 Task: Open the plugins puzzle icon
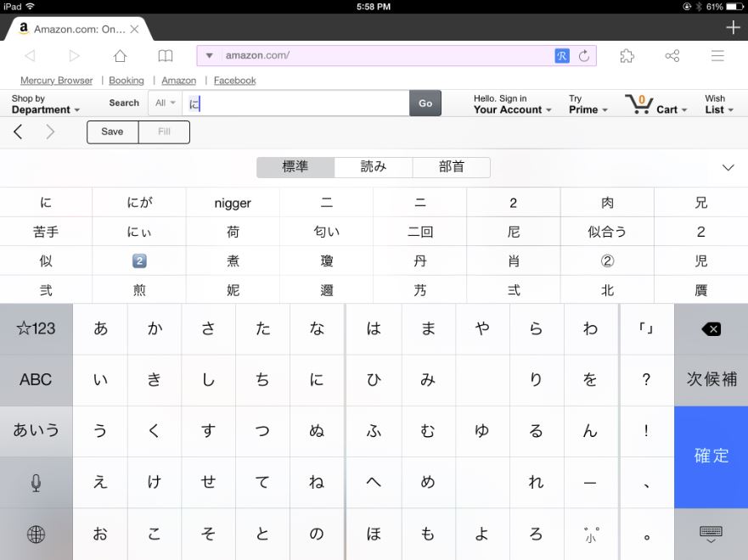tap(627, 56)
